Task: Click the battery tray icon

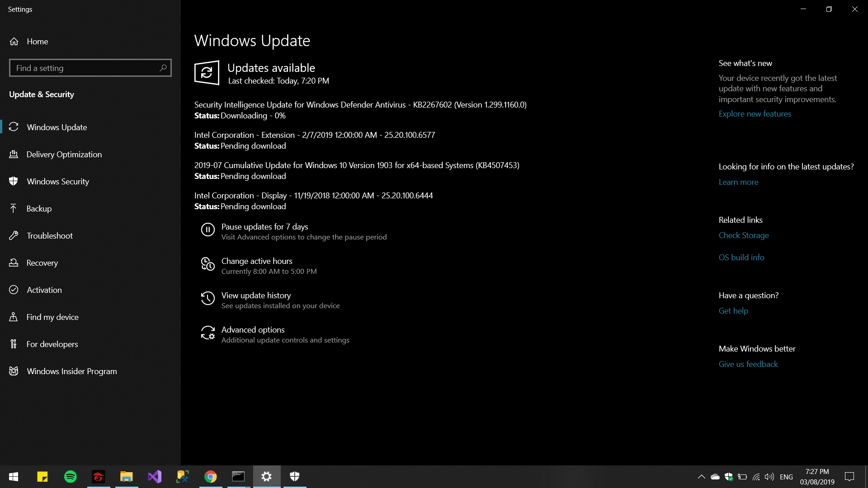Action: coord(742,477)
